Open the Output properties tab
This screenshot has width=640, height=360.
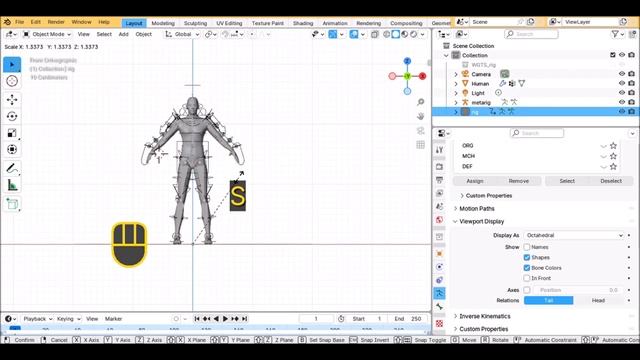(440, 180)
